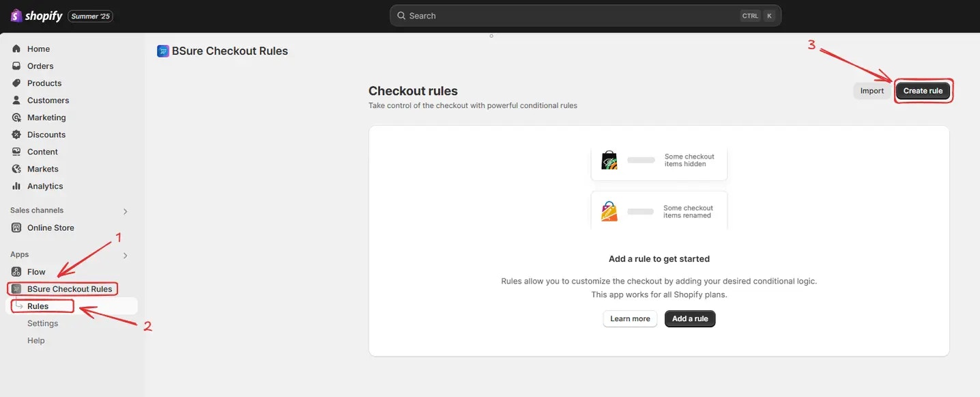Click the Online Store storefront icon
This screenshot has height=397, width=980.
click(16, 228)
